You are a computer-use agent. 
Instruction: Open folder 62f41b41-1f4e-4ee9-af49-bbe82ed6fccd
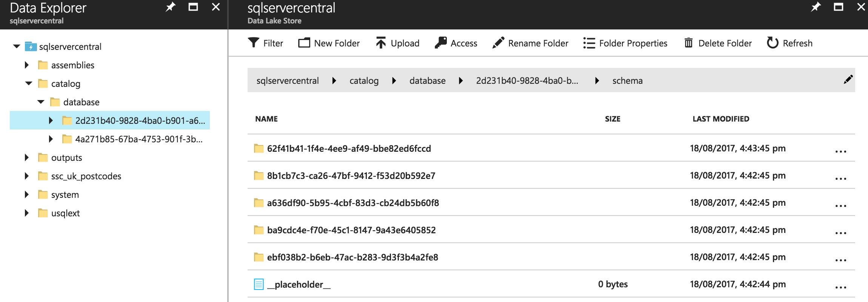(x=349, y=148)
